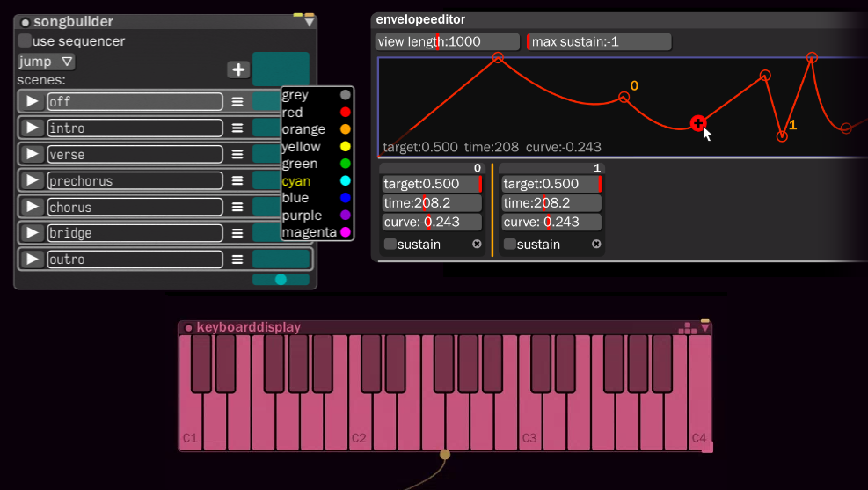
Task: Click the grip handle of 'prechorus' scene
Action: point(237,180)
